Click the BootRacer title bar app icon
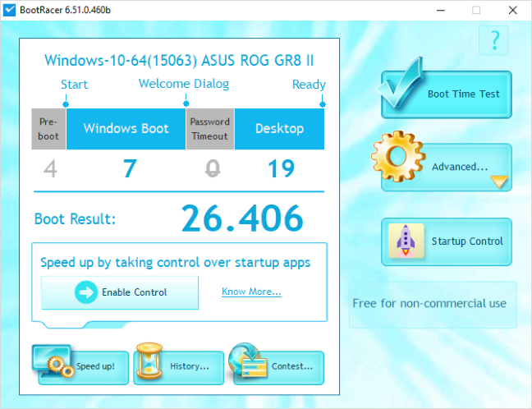Viewport: 532px width, 409px height. click(x=9, y=10)
